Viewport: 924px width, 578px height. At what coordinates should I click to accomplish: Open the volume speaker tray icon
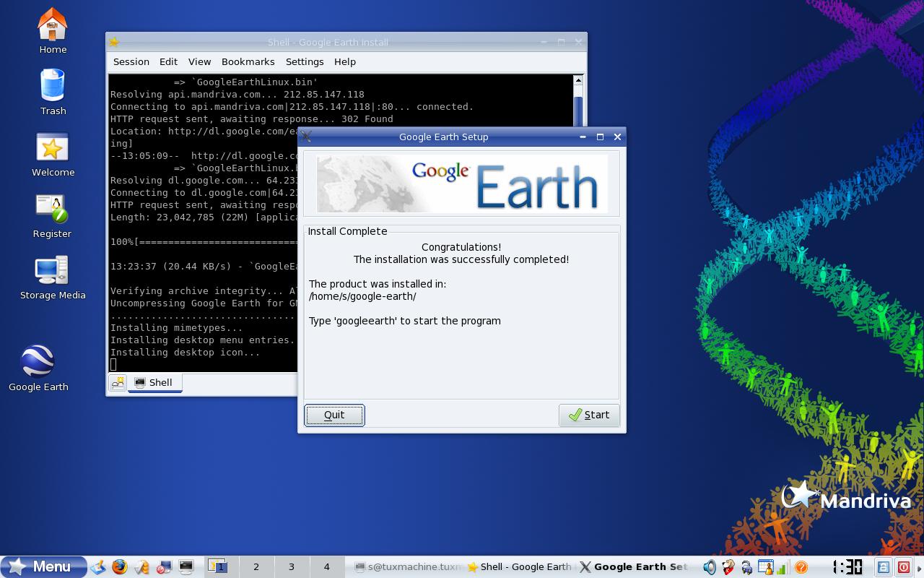tap(710, 567)
